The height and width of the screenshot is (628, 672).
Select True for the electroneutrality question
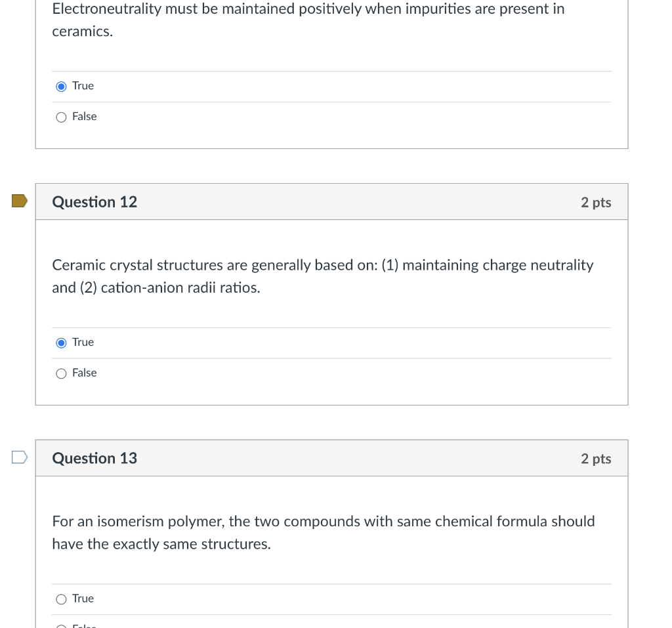[61, 86]
